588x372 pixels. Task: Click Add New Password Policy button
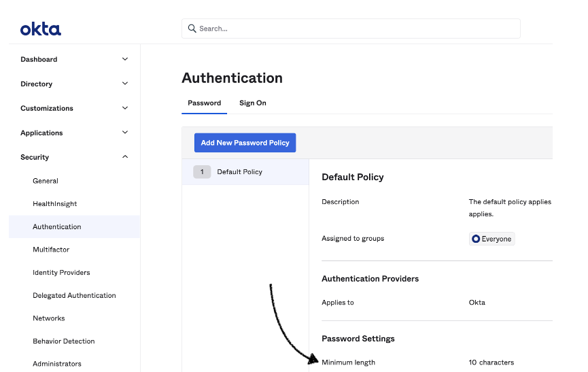pos(245,143)
